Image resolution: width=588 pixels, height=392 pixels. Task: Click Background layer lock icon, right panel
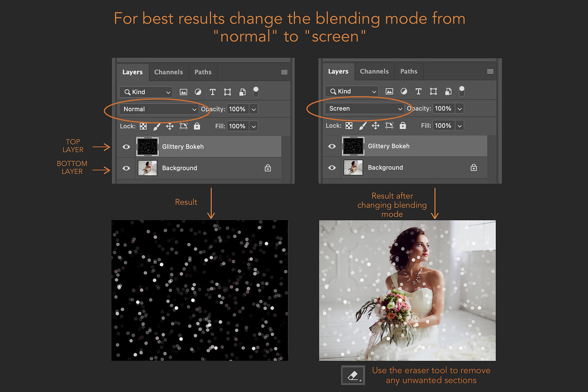(x=474, y=168)
